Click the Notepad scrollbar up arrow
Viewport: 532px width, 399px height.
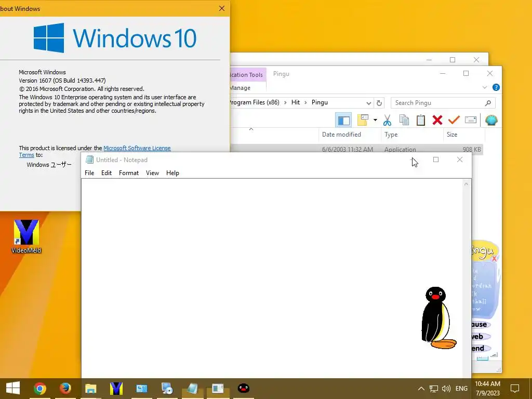(466, 184)
